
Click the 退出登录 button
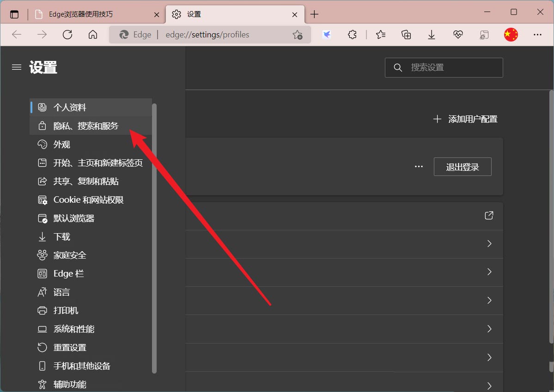click(x=462, y=167)
